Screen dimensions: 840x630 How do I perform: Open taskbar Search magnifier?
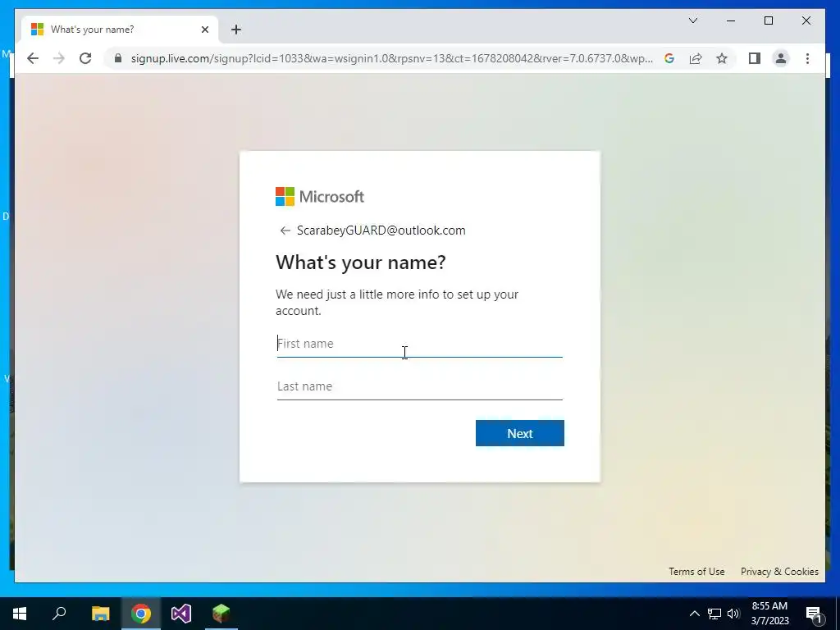pos(59,614)
